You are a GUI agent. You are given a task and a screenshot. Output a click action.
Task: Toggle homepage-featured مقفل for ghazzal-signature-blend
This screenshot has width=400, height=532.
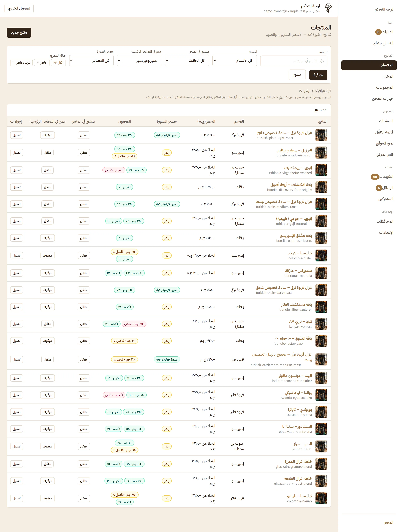(47, 464)
